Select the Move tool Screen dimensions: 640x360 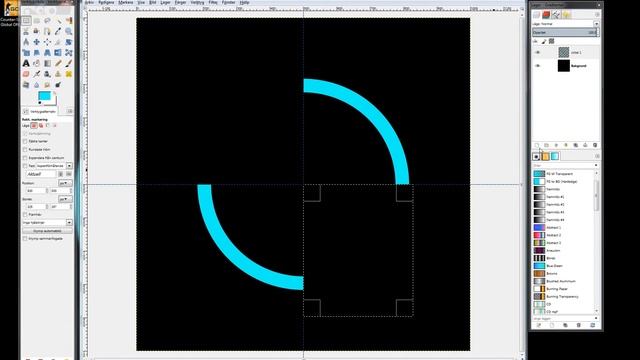37,42
